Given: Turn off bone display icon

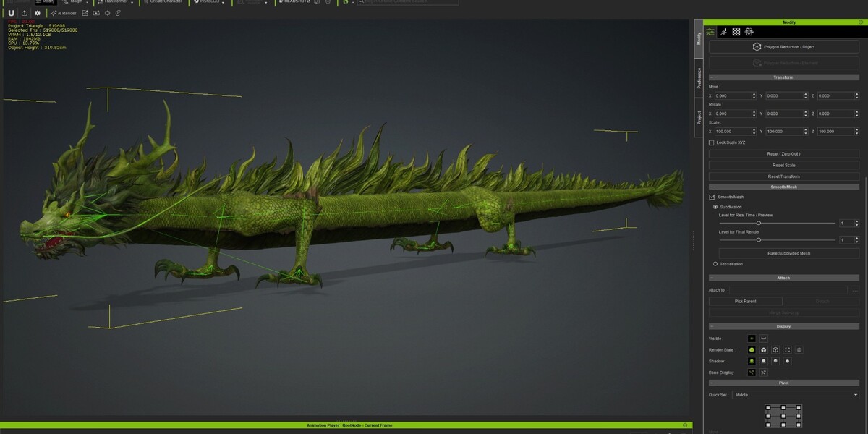Looking at the screenshot, I should [x=764, y=373].
